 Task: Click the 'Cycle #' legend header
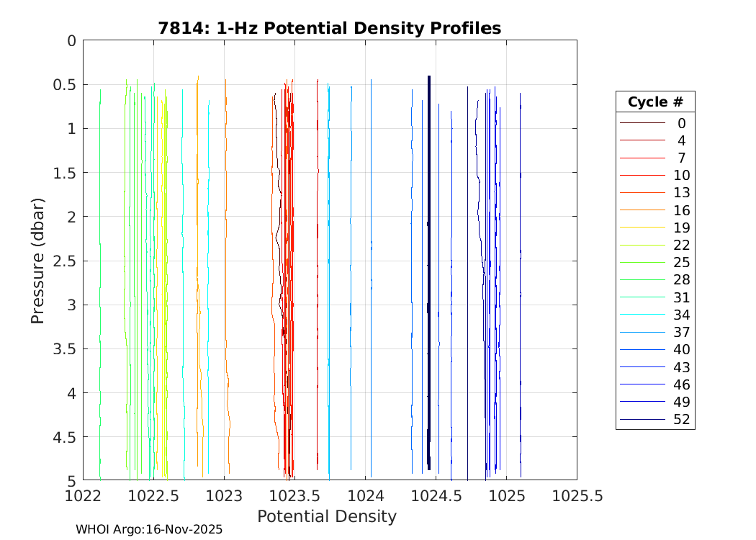(654, 102)
